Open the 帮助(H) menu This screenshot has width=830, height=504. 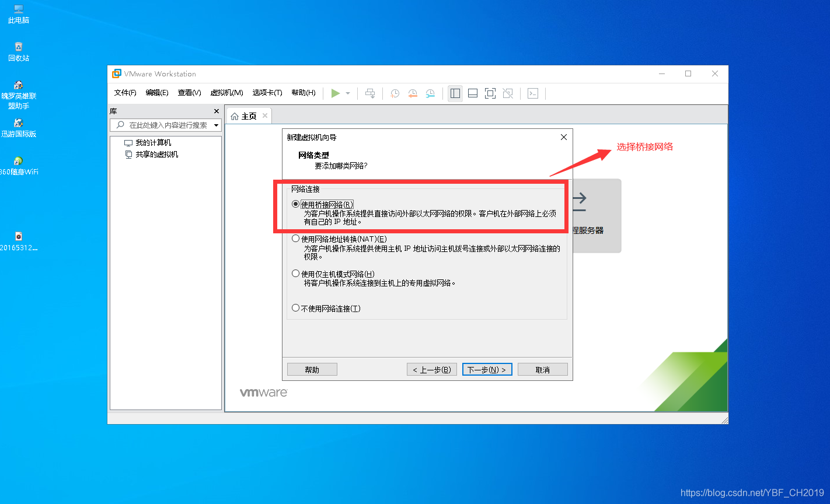pyautogui.click(x=303, y=93)
